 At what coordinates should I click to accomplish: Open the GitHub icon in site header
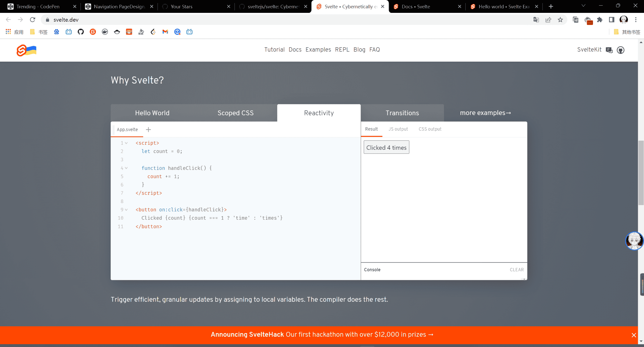[621, 50]
